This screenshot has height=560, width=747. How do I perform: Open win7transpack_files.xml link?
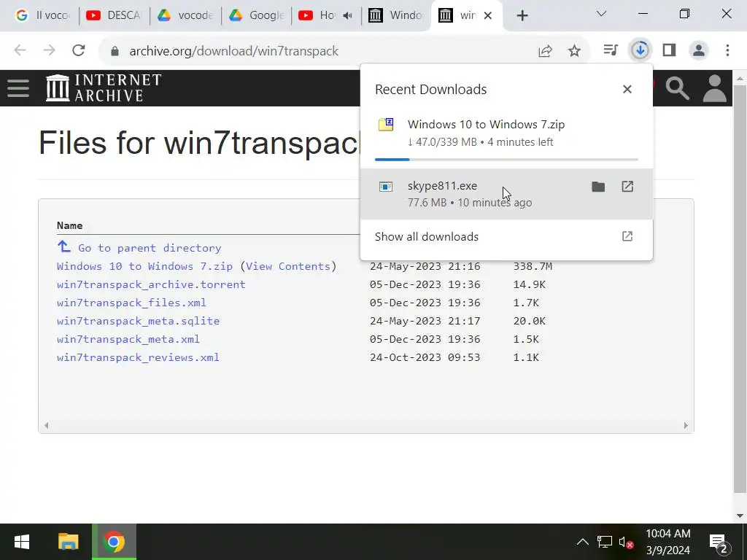131,303
